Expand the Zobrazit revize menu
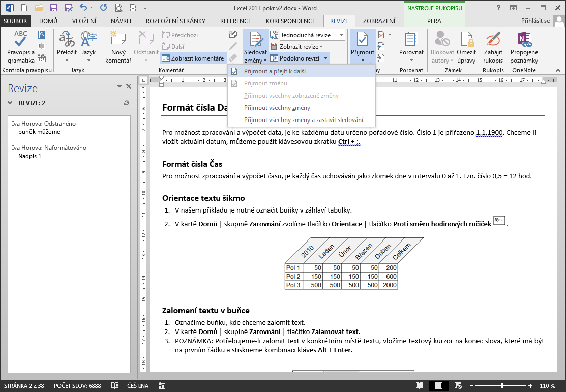566x392 pixels. (296, 47)
